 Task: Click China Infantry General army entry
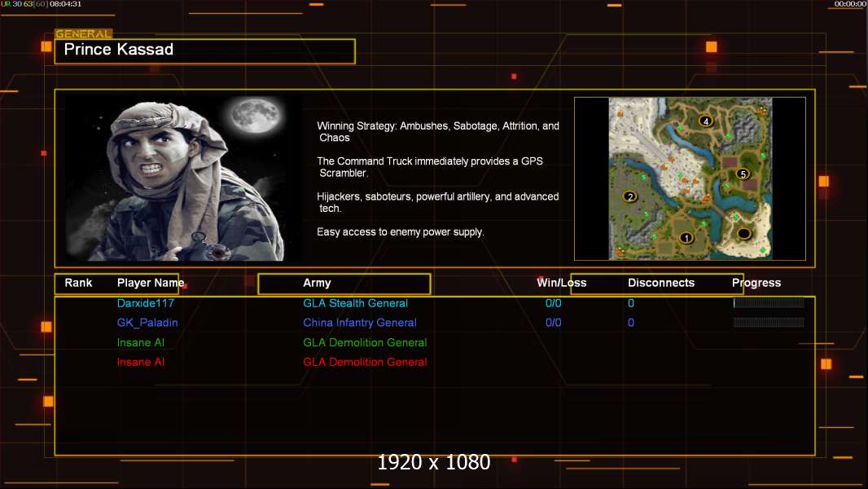(360, 323)
